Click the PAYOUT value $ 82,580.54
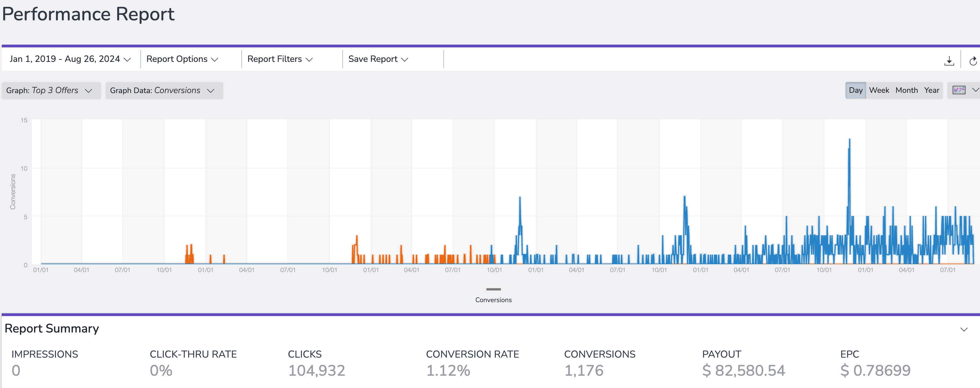This screenshot has height=388, width=980. pos(743,370)
